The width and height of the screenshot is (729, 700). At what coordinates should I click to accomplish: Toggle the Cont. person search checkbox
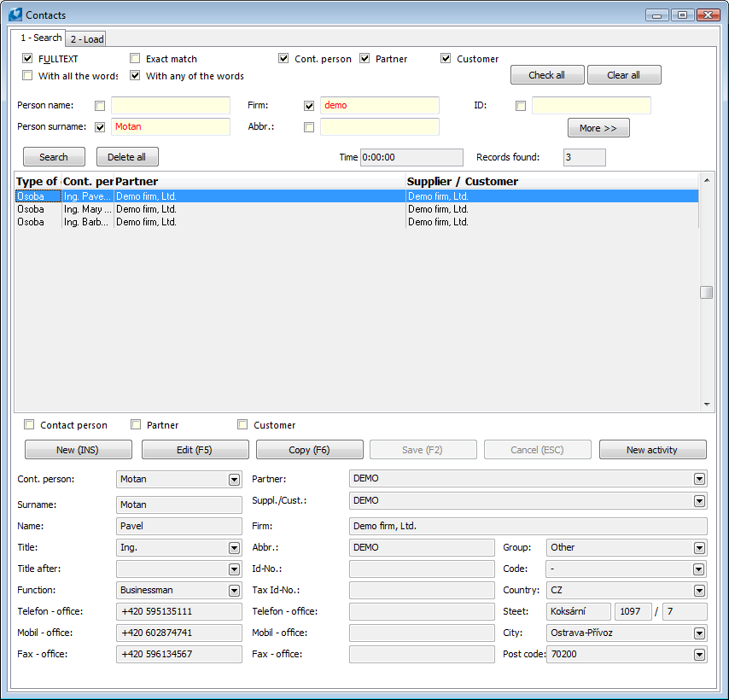coord(283,59)
